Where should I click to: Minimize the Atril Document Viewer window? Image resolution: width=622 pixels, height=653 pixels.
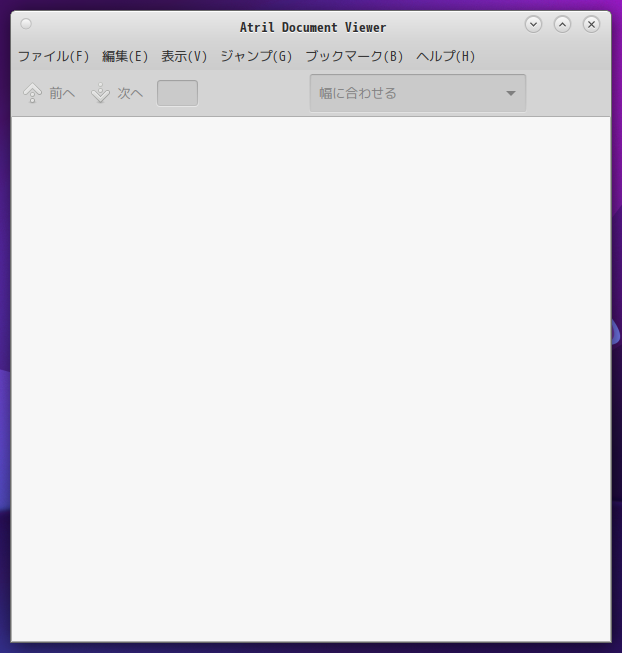tap(533, 24)
